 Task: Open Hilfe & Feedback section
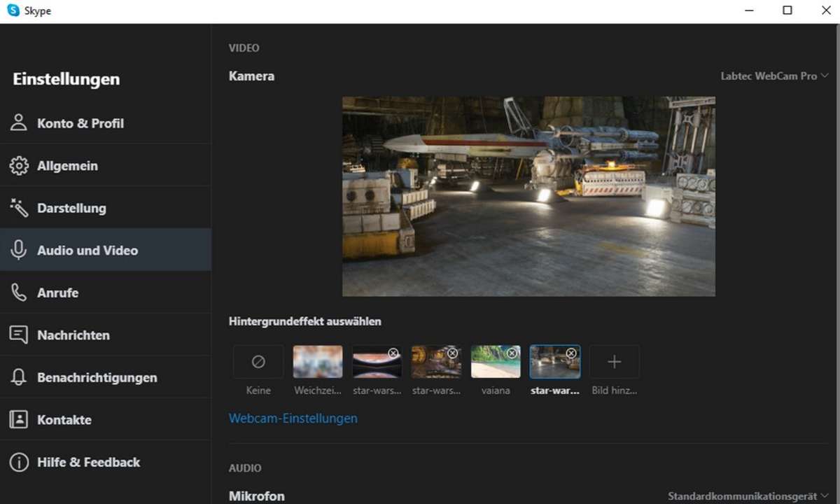click(105, 462)
